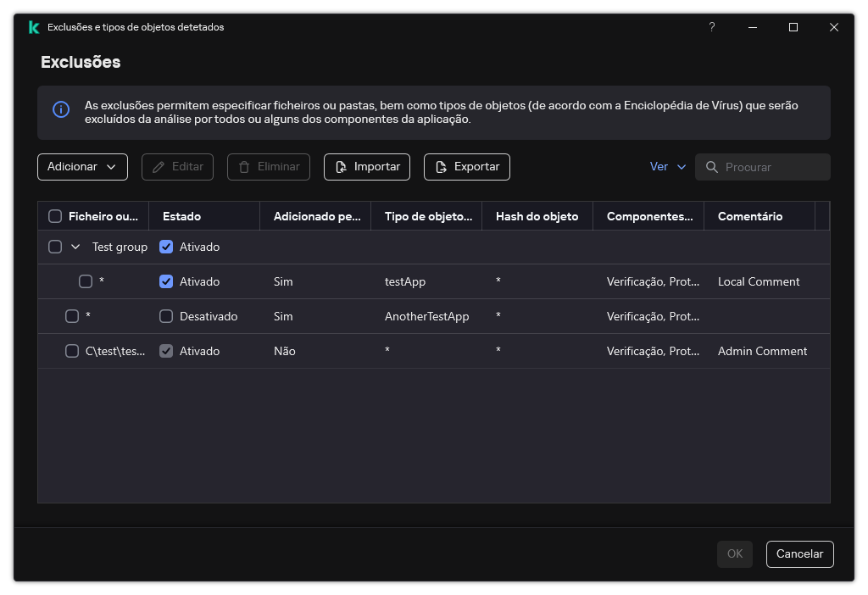Click the magnifier icon in the search box
Screen dimensions: 868x595
[x=712, y=167]
